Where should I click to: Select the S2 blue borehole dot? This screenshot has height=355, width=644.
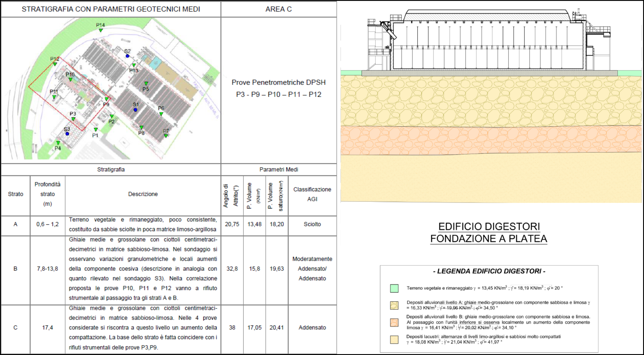[127, 56]
